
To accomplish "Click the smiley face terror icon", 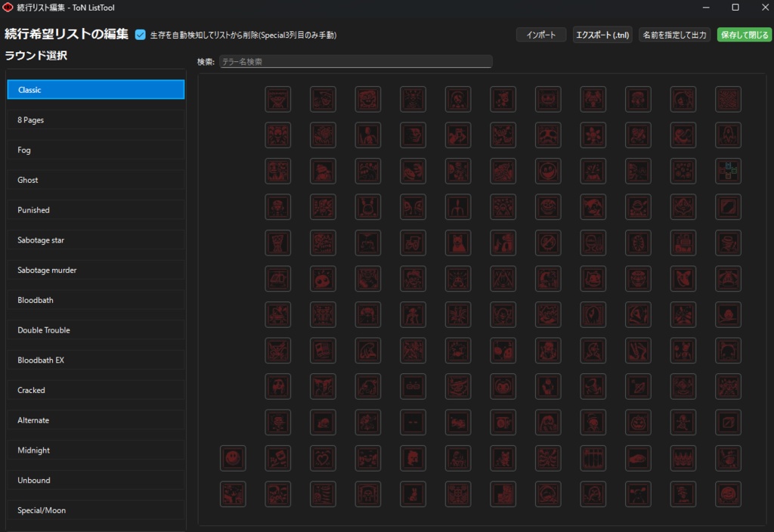I will click(233, 458).
